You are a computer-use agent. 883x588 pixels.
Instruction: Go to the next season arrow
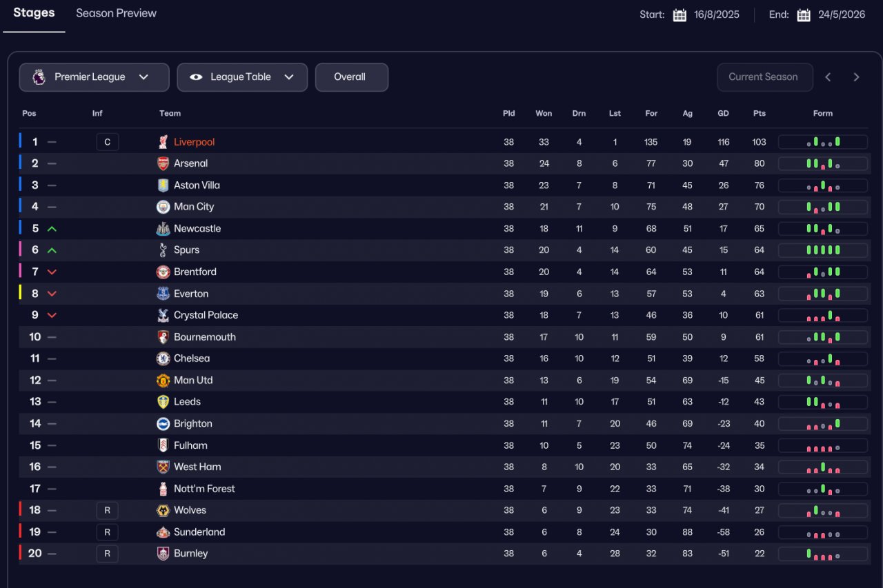[856, 77]
